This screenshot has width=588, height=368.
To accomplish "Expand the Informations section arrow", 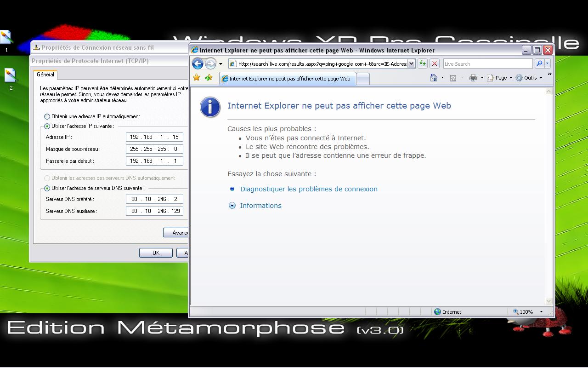I will (232, 206).
